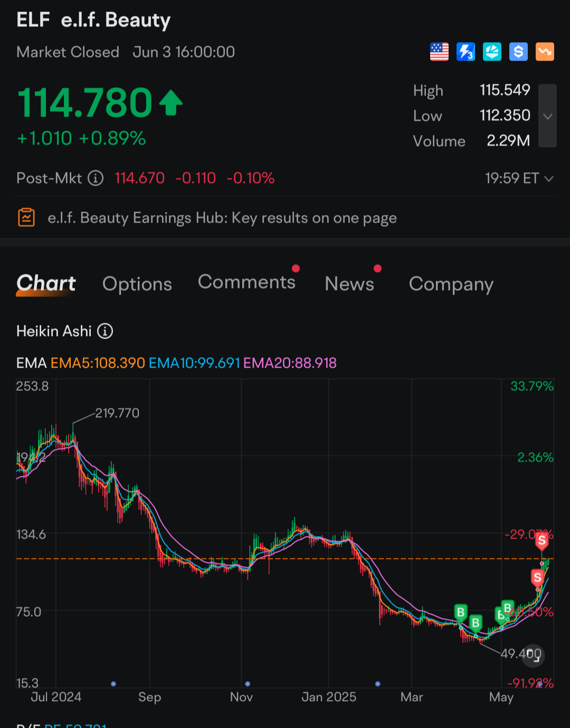Tap the blue event dot near Jul 2024
The image size is (570, 728).
tap(113, 684)
